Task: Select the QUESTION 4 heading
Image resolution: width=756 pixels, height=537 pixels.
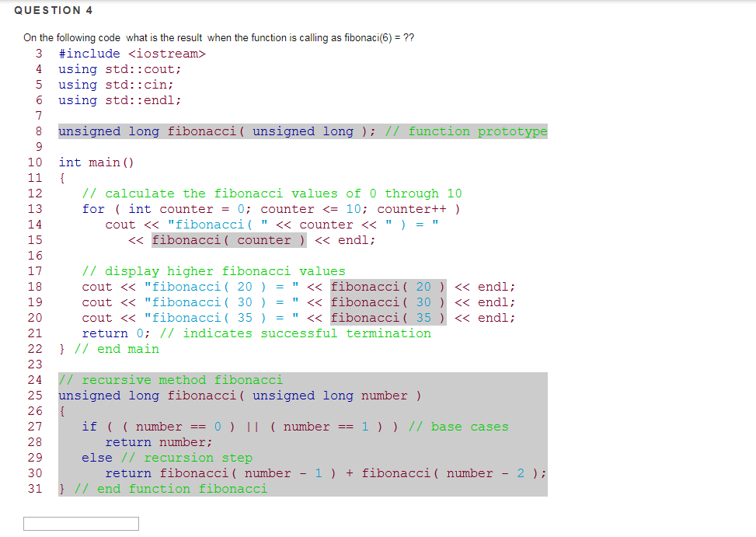Action: coord(53,10)
